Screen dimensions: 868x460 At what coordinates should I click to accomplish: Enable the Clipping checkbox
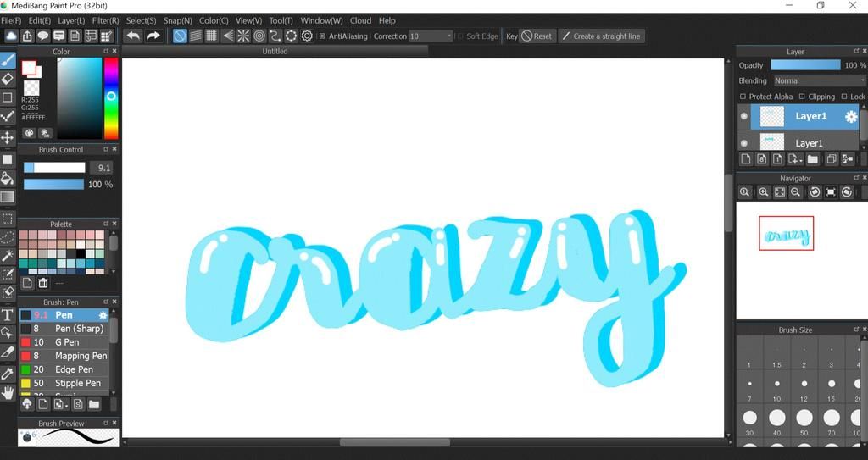click(802, 97)
